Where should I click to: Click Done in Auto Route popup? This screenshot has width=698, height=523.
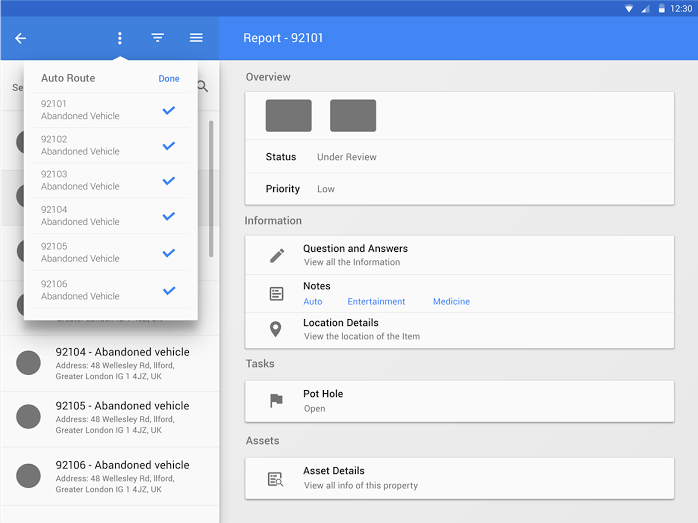click(x=169, y=79)
